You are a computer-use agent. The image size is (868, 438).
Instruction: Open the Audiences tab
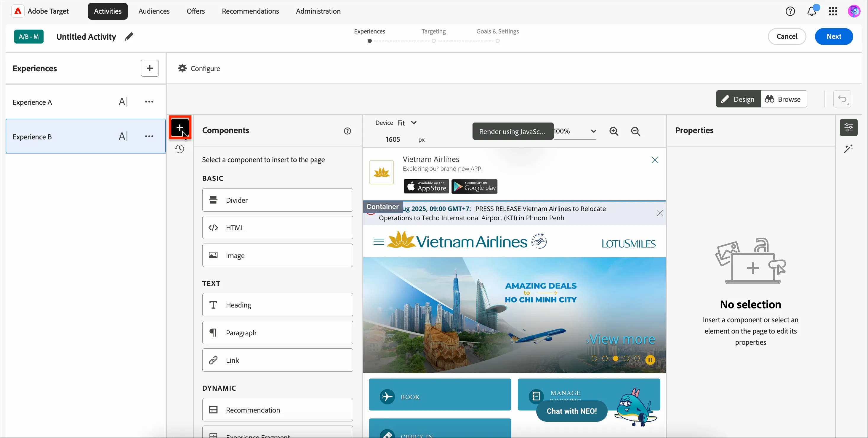pos(154,11)
